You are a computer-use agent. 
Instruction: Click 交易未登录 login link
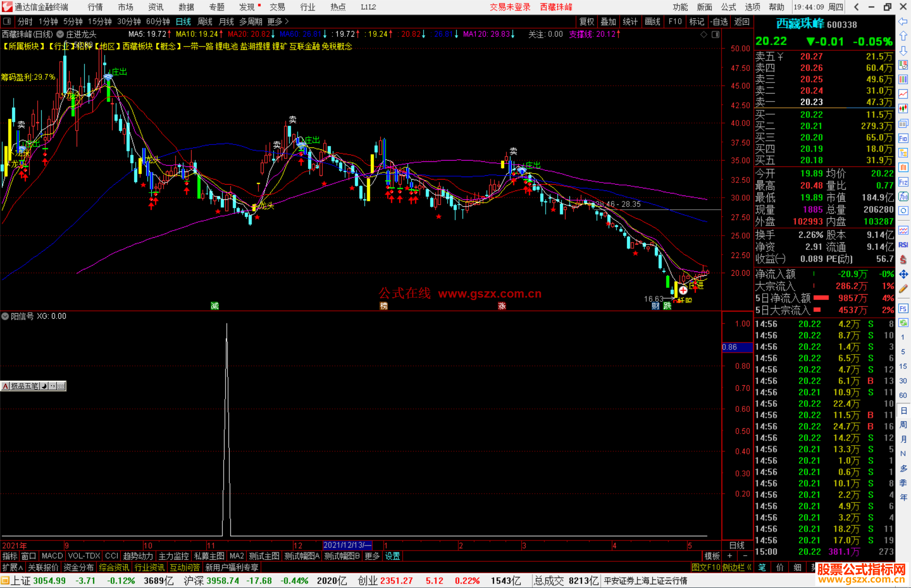pos(510,7)
